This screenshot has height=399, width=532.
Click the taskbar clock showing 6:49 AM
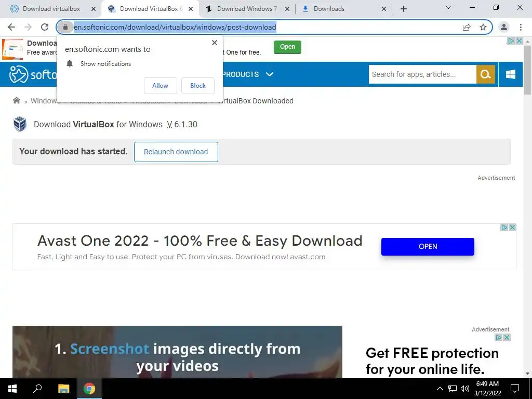pos(487,389)
